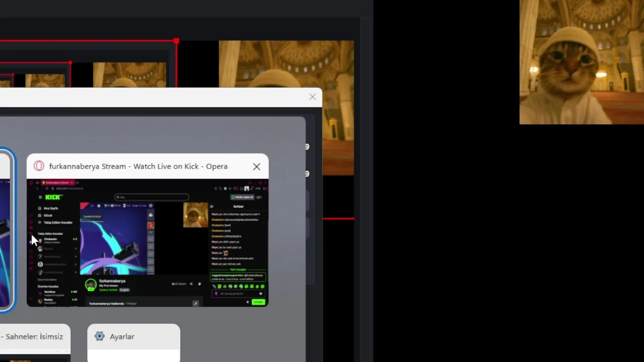Click the gear icon on the Ayarlar card

click(x=100, y=336)
